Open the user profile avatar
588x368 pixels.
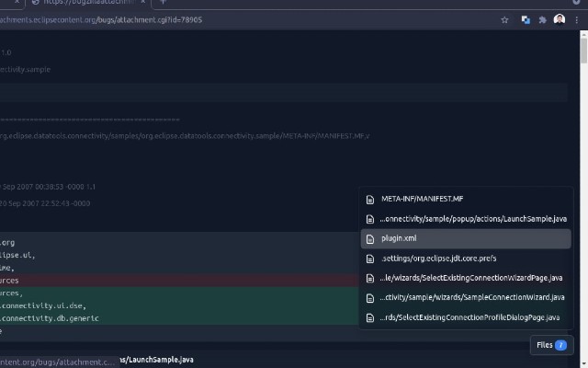pos(560,19)
